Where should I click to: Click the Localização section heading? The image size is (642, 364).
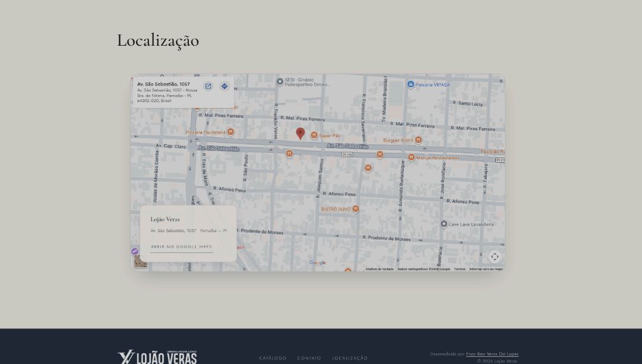[x=158, y=41]
